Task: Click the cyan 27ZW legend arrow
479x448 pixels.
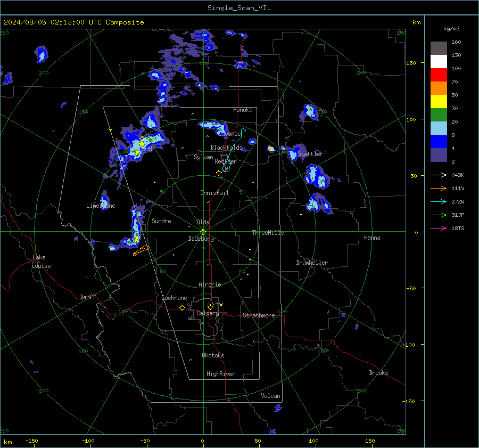Action: tap(439, 201)
